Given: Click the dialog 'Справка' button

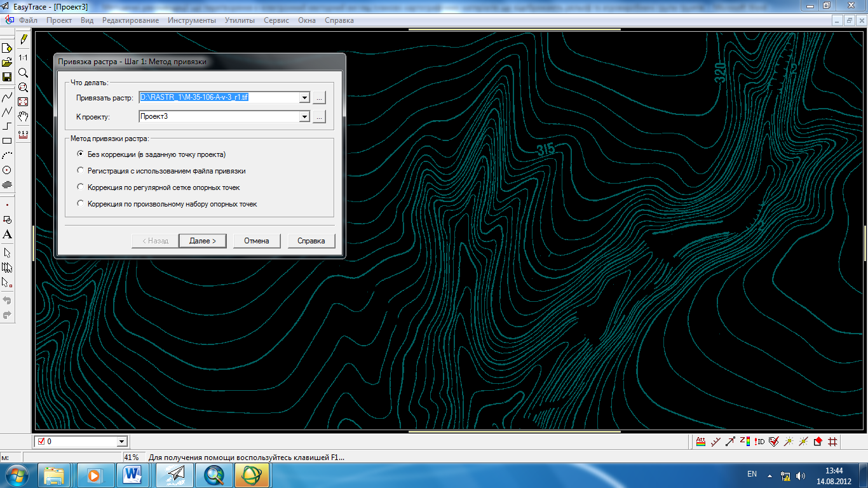Looking at the screenshot, I should [x=311, y=241].
